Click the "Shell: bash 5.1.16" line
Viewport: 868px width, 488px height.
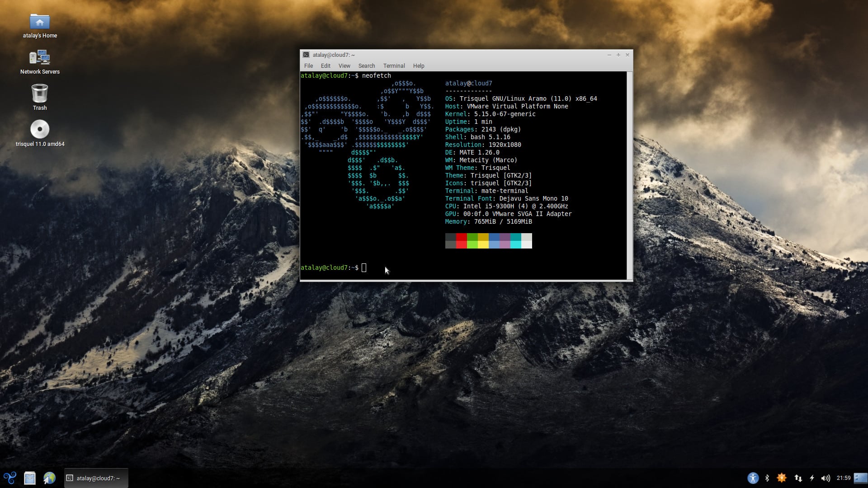(477, 137)
